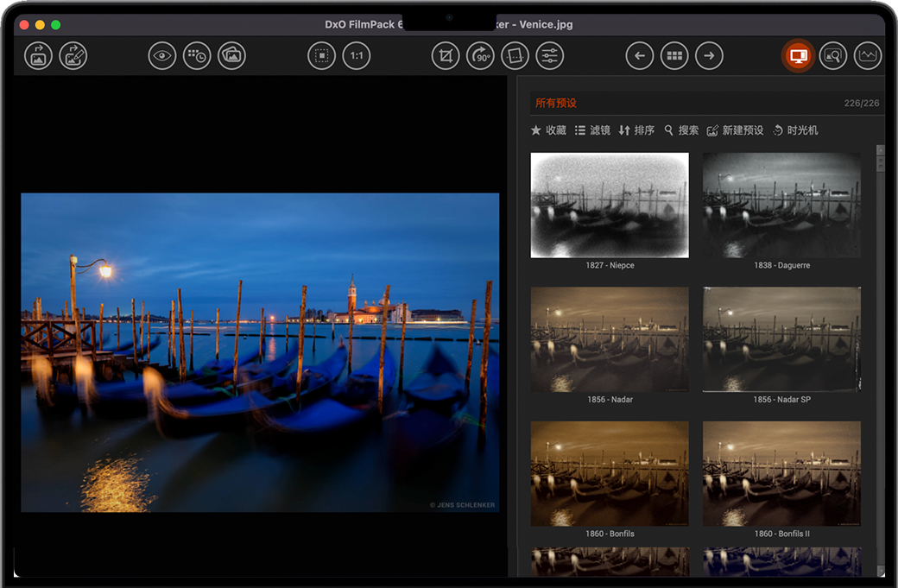Viewport: 898px width, 588px height.
Task: Show 收藏 favorites presets
Action: tap(548, 130)
